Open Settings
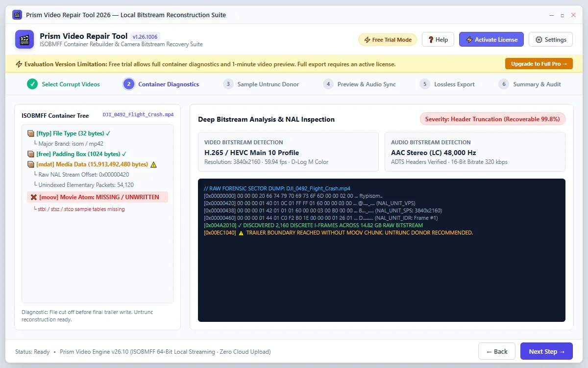This screenshot has width=588, height=368. click(x=551, y=40)
